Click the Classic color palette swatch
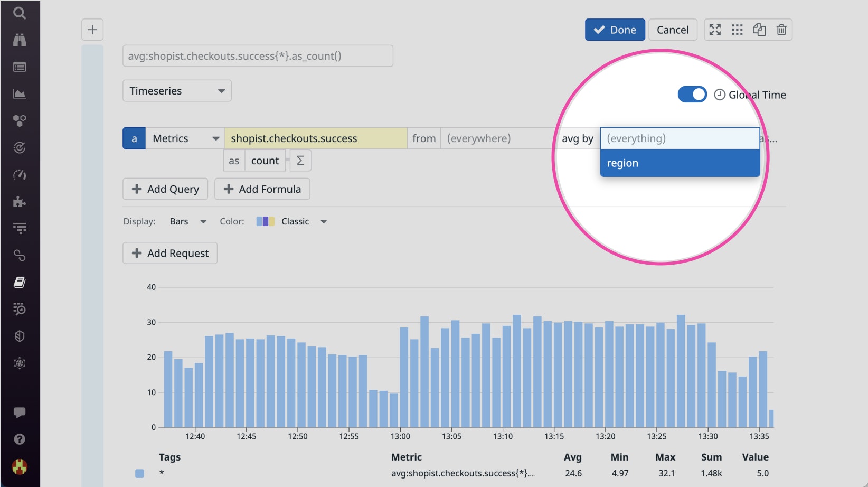 coord(264,221)
